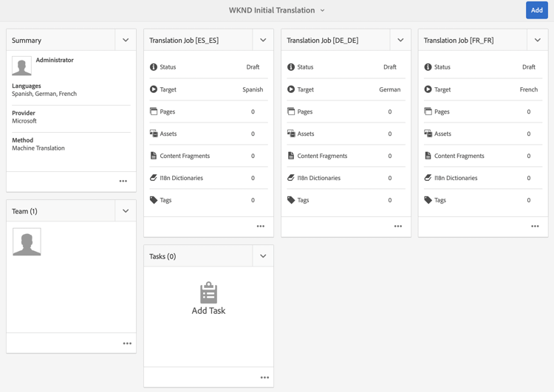Click the Add Task label
The height and width of the screenshot is (392, 554).
point(208,311)
